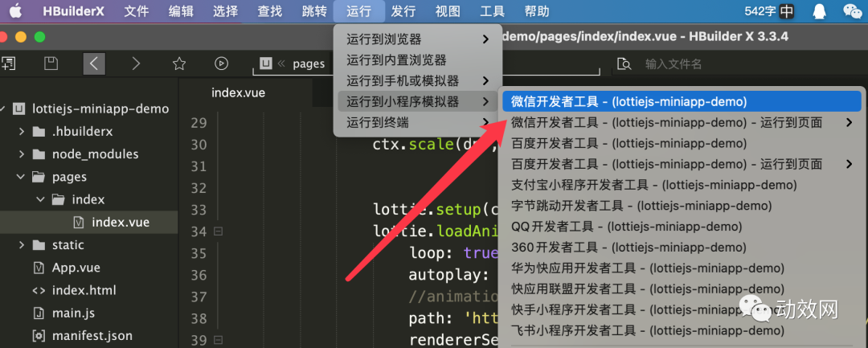Run in 微信开发者工具 (highlighted entry)
Image resolution: width=868 pixels, height=348 pixels.
(682, 102)
